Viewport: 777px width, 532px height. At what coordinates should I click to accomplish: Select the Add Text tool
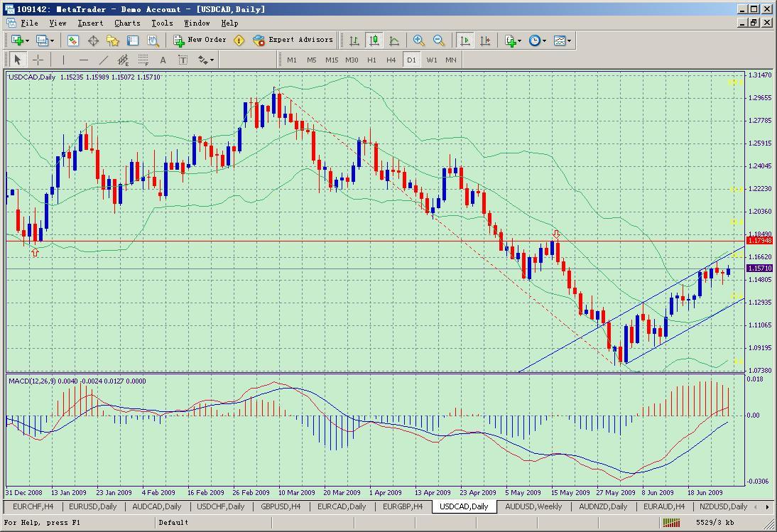(161, 60)
